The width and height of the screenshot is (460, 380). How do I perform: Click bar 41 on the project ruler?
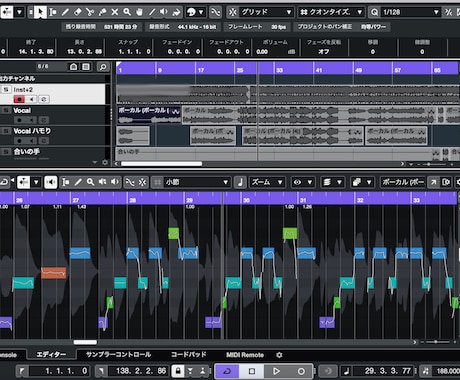[319, 70]
